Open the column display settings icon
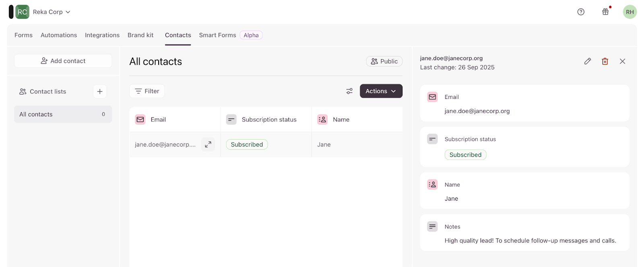 (349, 91)
